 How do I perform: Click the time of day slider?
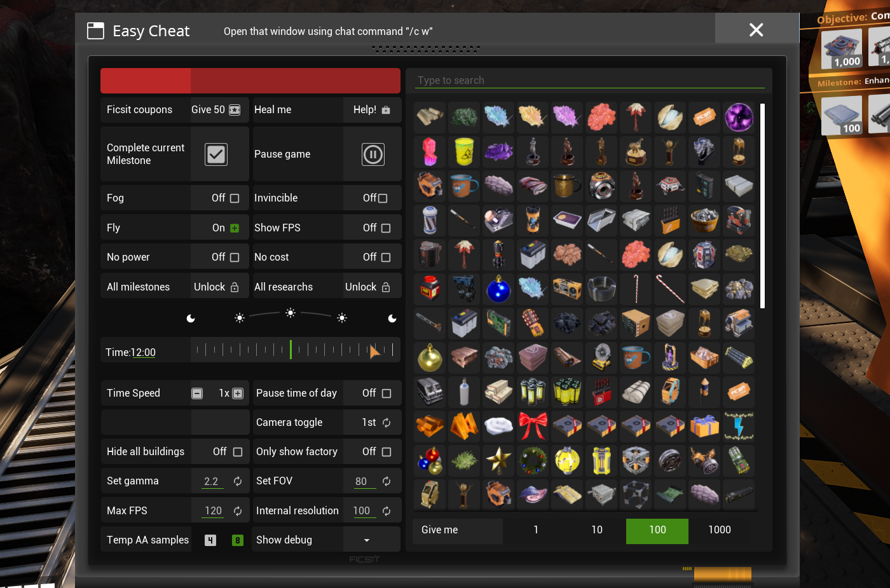(296, 350)
